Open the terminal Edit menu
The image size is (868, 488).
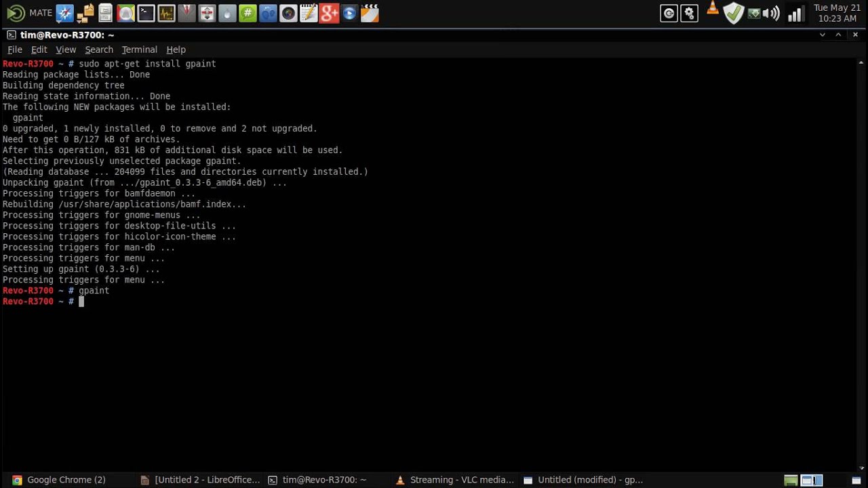(x=39, y=49)
